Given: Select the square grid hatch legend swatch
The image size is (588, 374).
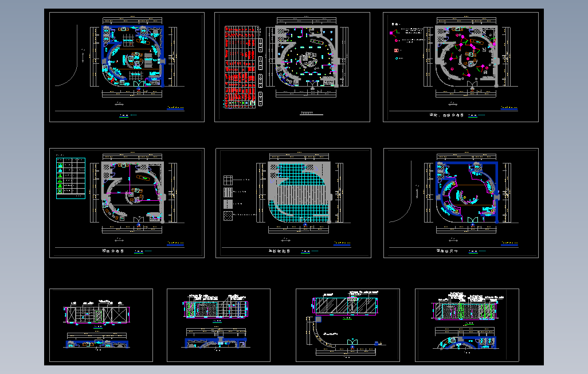Looking at the screenshot, I should (228, 180).
